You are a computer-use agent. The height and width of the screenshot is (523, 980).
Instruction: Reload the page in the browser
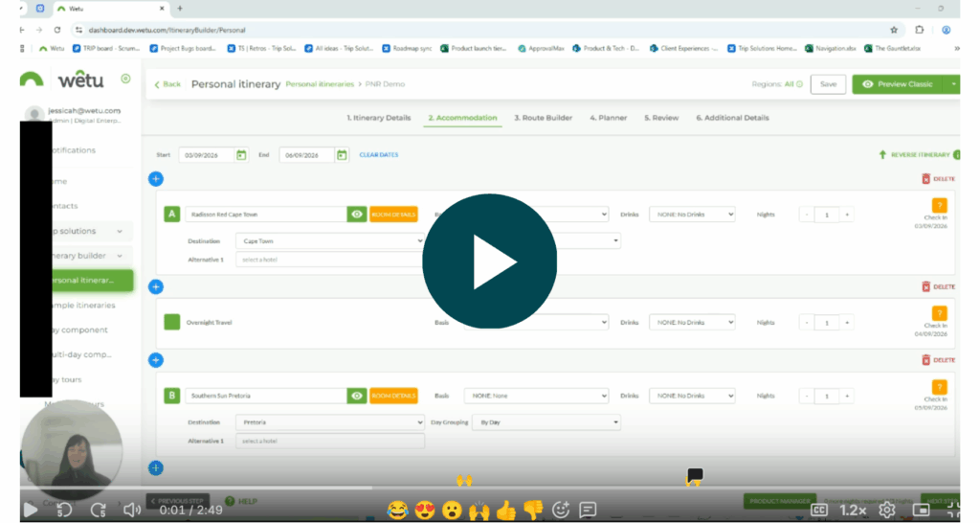click(x=56, y=30)
